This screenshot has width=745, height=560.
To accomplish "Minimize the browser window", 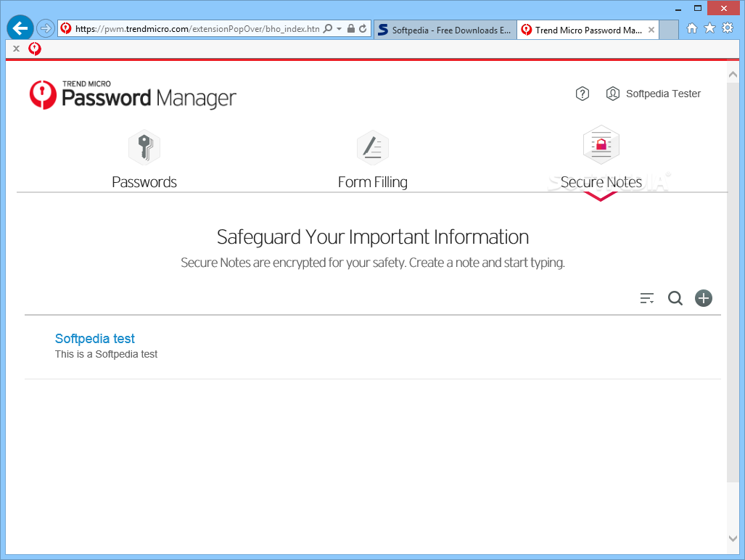I will (x=678, y=9).
